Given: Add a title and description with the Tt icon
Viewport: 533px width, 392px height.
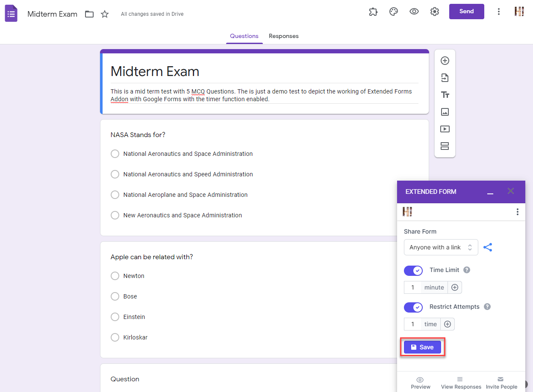Looking at the screenshot, I should point(445,95).
